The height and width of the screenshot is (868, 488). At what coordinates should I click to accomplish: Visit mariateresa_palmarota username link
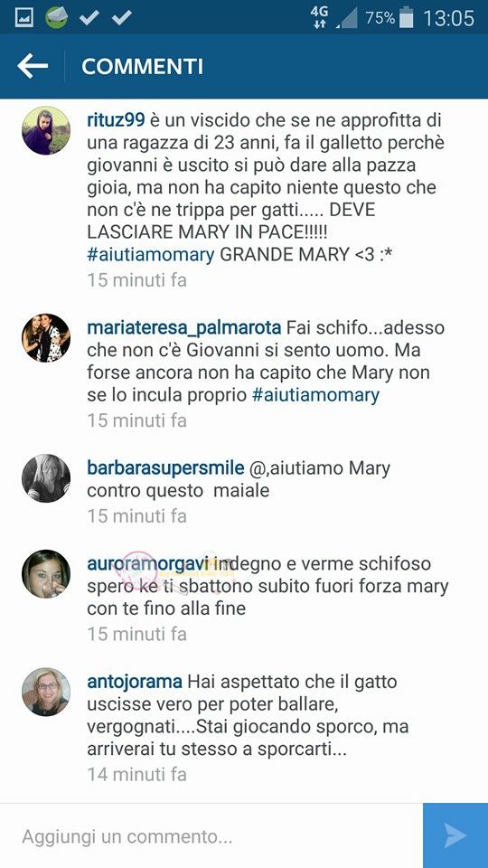[184, 327]
